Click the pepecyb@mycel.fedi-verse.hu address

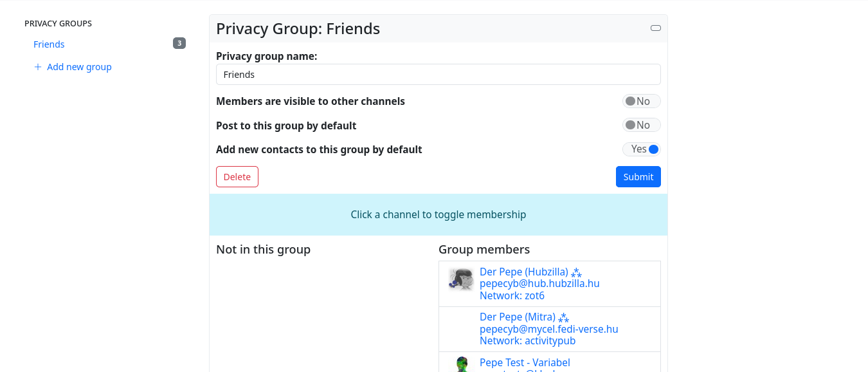548,329
